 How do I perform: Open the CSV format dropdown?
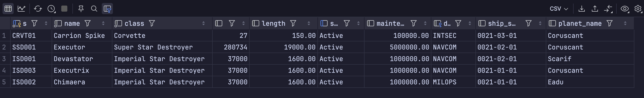coord(559,9)
